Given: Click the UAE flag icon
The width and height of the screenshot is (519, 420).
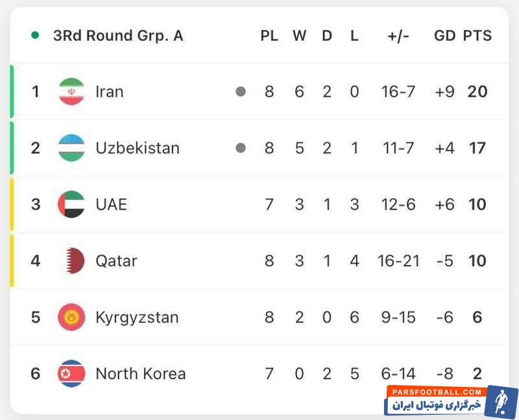Looking at the screenshot, I should pyautogui.click(x=71, y=204).
